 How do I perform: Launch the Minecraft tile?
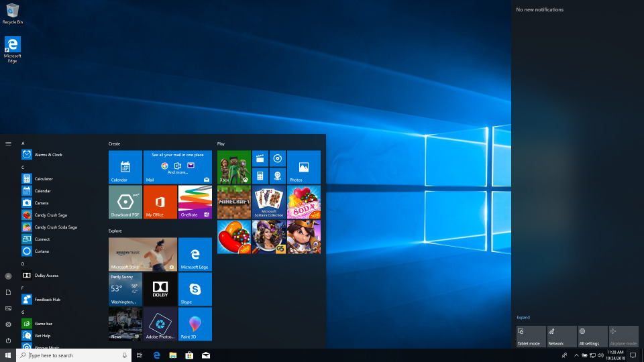pos(233,202)
